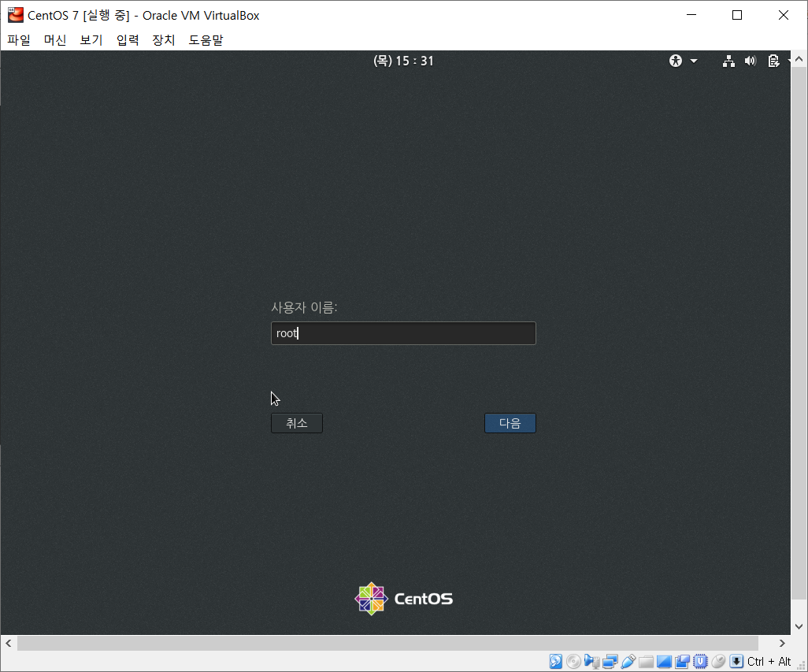Click the hard disk activity icon
This screenshot has height=672, width=808.
click(555, 661)
